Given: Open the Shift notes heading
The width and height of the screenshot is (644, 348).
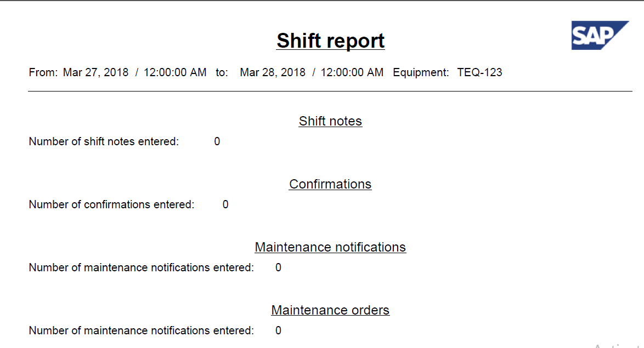Looking at the screenshot, I should pyautogui.click(x=330, y=121).
